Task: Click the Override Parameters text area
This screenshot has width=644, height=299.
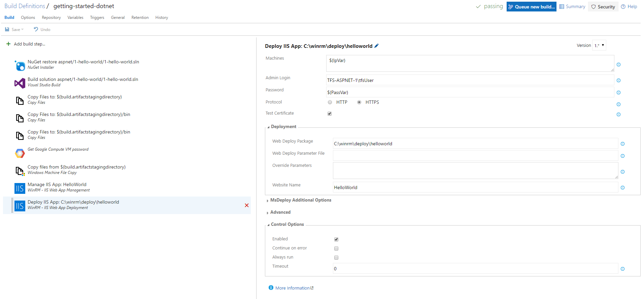Action: click(475, 171)
